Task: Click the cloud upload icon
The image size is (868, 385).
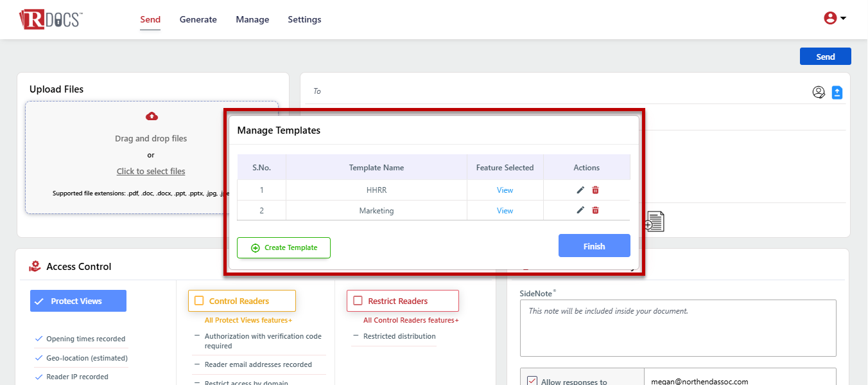Action: [x=152, y=116]
